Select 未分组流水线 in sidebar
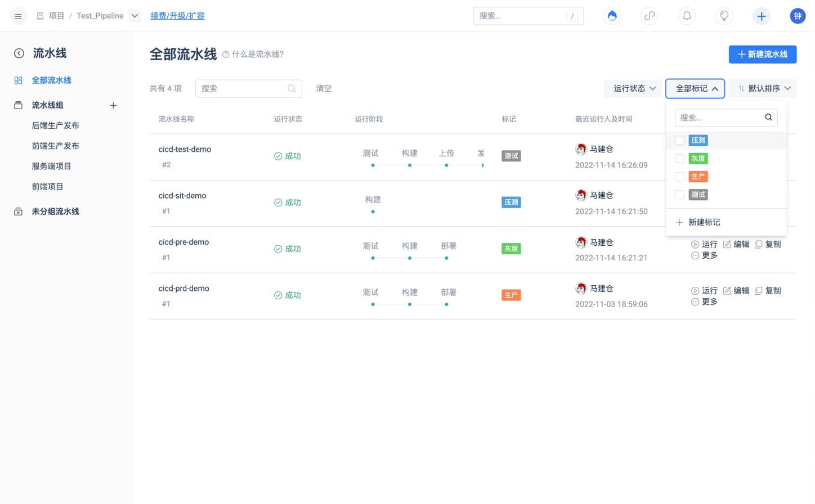The width and height of the screenshot is (815, 504). (x=55, y=211)
